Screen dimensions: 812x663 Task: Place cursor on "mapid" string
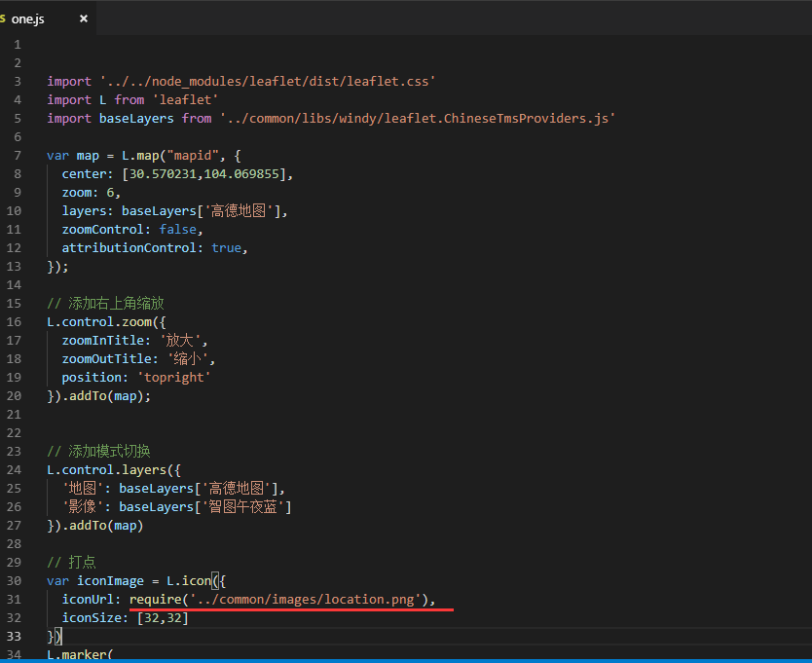[x=193, y=156]
